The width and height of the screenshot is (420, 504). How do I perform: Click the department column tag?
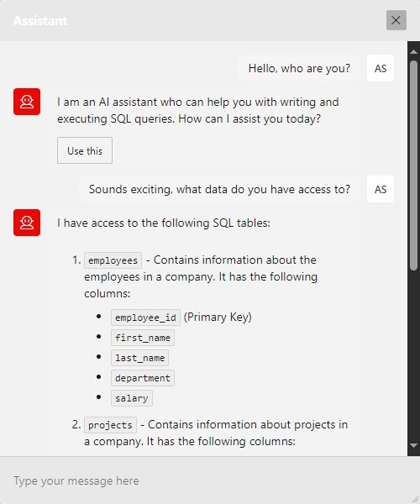(143, 378)
